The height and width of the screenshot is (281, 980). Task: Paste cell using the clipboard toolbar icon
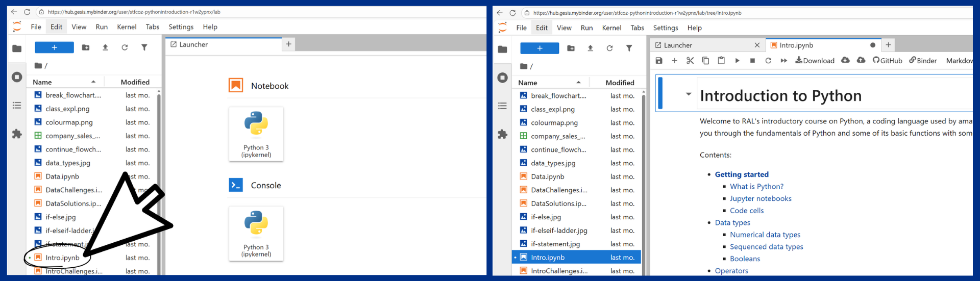pyautogui.click(x=721, y=61)
